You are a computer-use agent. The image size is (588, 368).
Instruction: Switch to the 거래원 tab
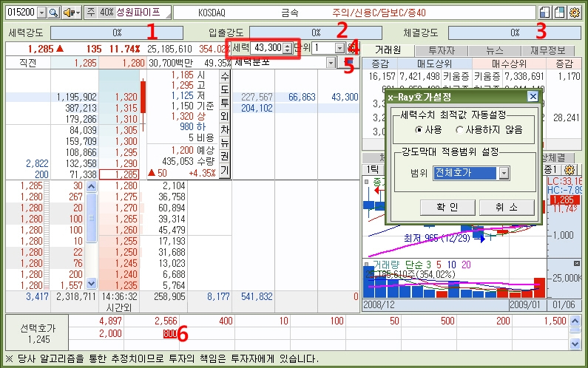pos(388,50)
